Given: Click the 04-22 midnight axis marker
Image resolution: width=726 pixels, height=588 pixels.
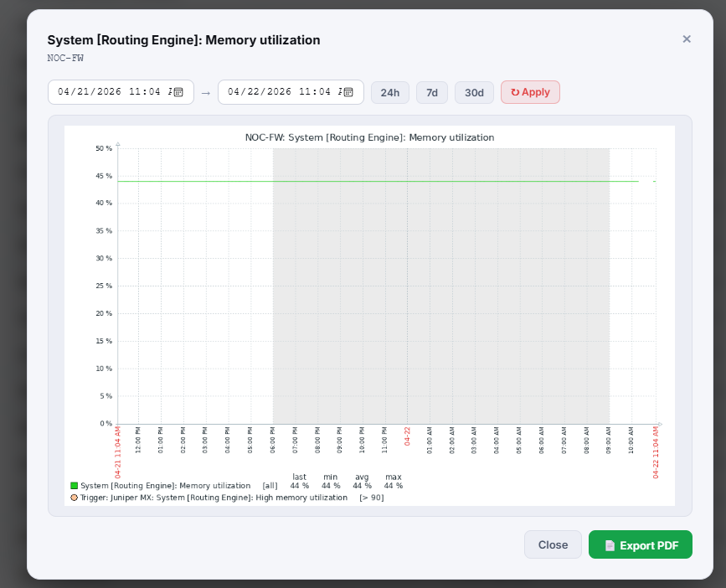Looking at the screenshot, I should click(408, 436).
